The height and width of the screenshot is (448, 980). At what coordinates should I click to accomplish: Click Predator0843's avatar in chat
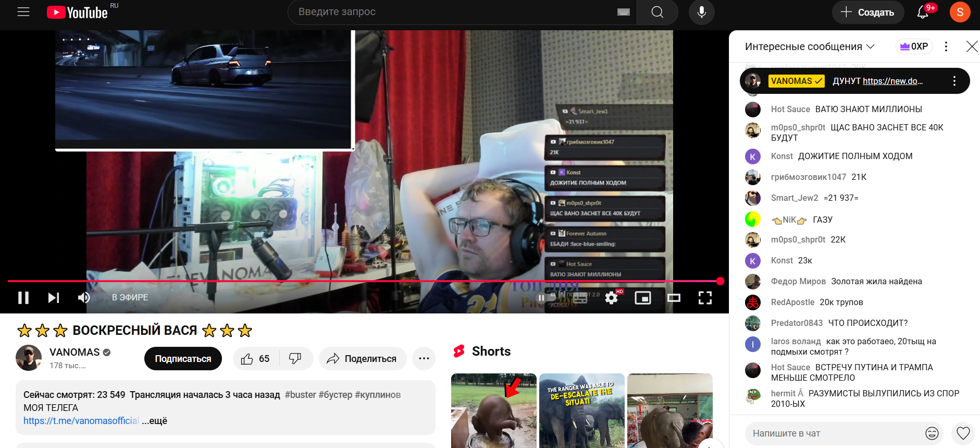pyautogui.click(x=753, y=323)
